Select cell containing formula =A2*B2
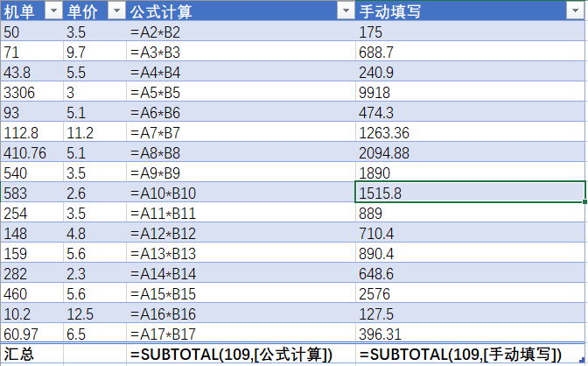 coord(241,32)
